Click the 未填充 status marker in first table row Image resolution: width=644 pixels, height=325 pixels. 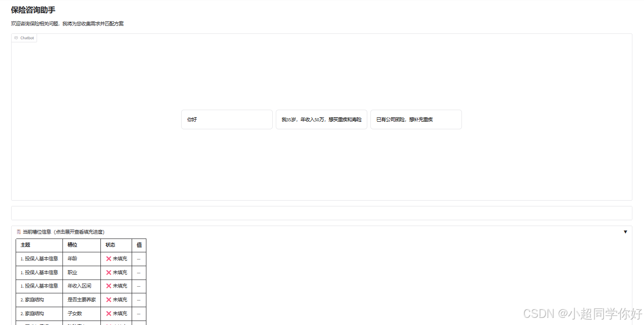[116, 259]
